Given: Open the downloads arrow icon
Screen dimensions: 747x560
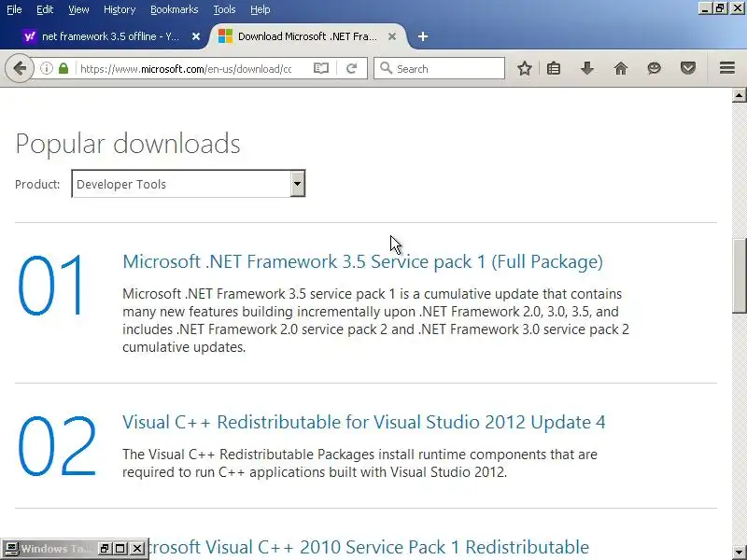Looking at the screenshot, I should (587, 68).
